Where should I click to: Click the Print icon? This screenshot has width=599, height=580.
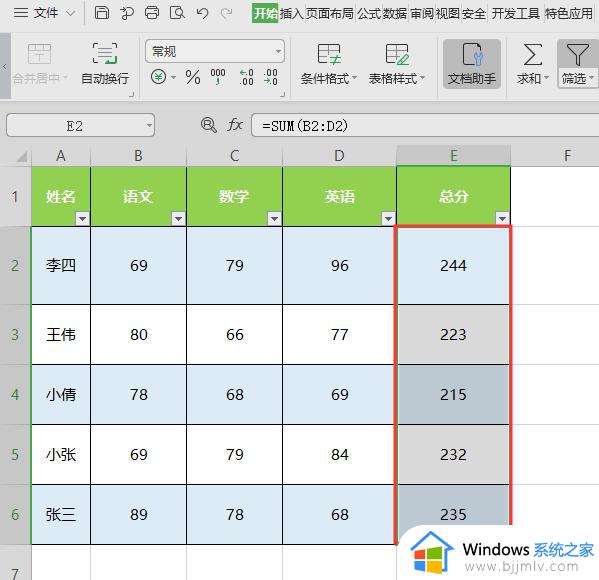coord(152,13)
